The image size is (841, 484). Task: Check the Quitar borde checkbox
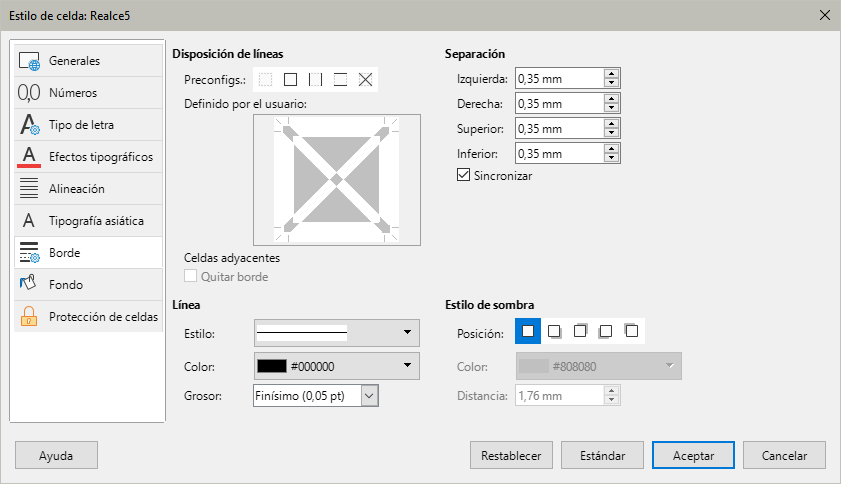click(x=190, y=276)
